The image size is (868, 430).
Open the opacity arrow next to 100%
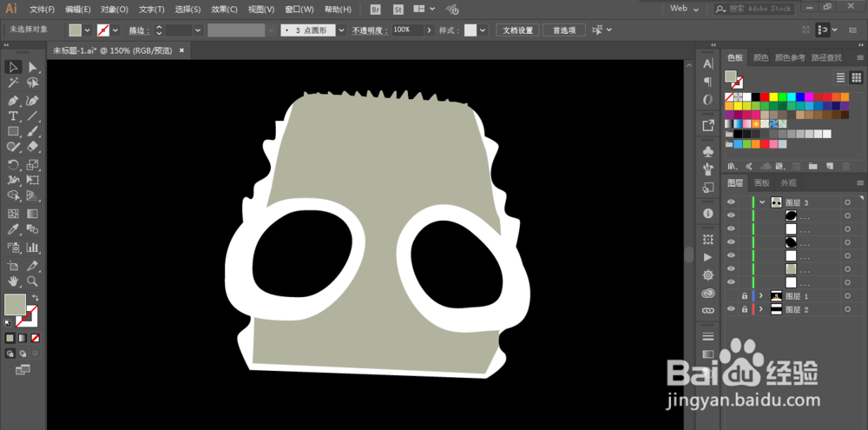coord(430,30)
